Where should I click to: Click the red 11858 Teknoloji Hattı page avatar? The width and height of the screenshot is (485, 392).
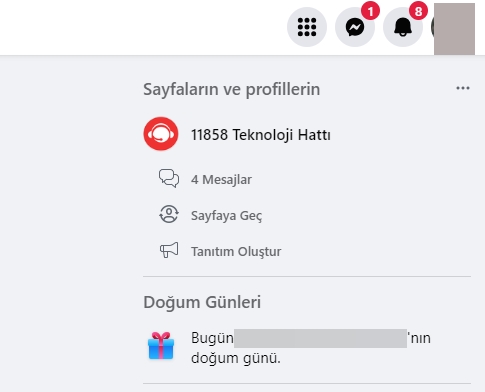161,134
